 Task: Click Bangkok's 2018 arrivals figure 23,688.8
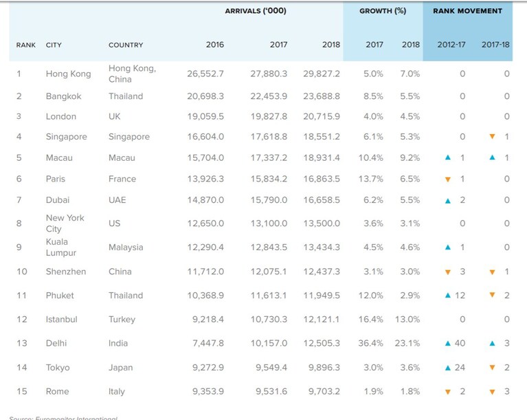(x=322, y=96)
